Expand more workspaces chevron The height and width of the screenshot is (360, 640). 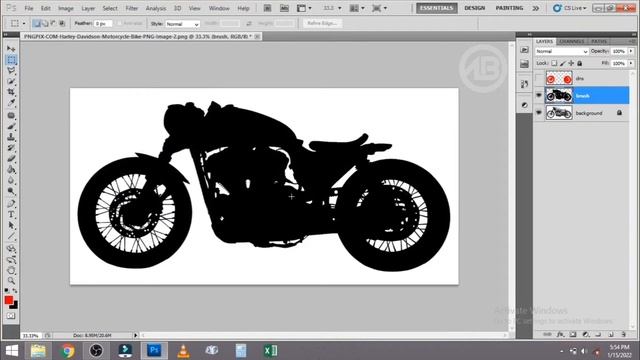tap(536, 8)
